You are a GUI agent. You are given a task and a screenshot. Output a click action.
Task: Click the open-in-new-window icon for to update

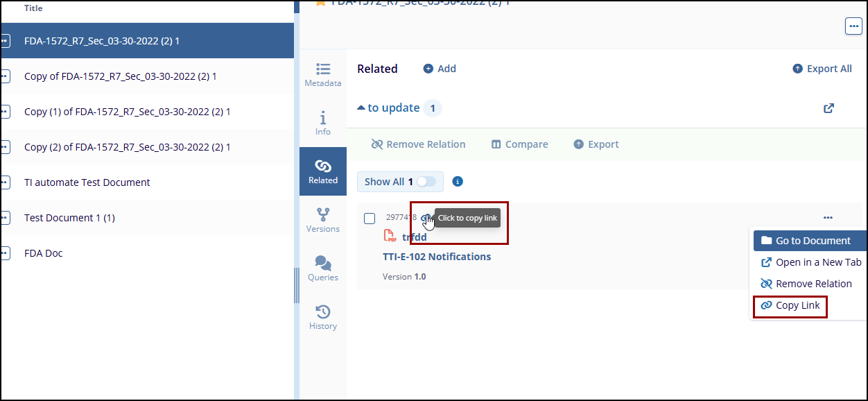pos(828,108)
